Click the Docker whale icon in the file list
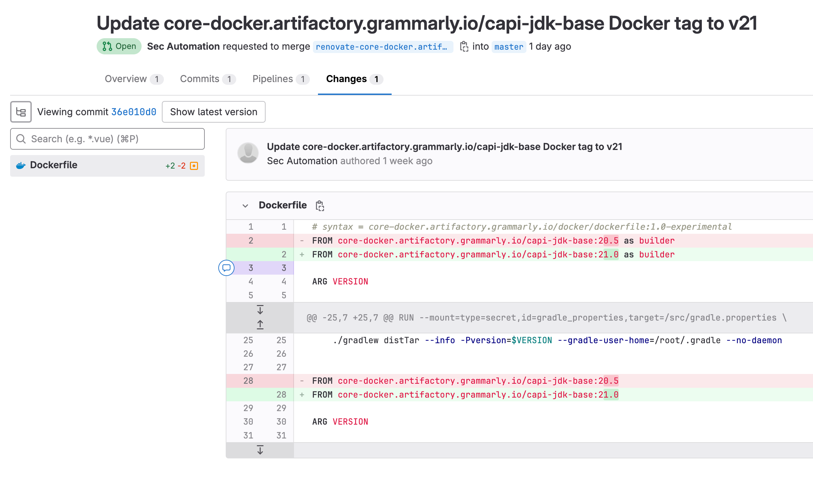813x504 pixels. 21,166
